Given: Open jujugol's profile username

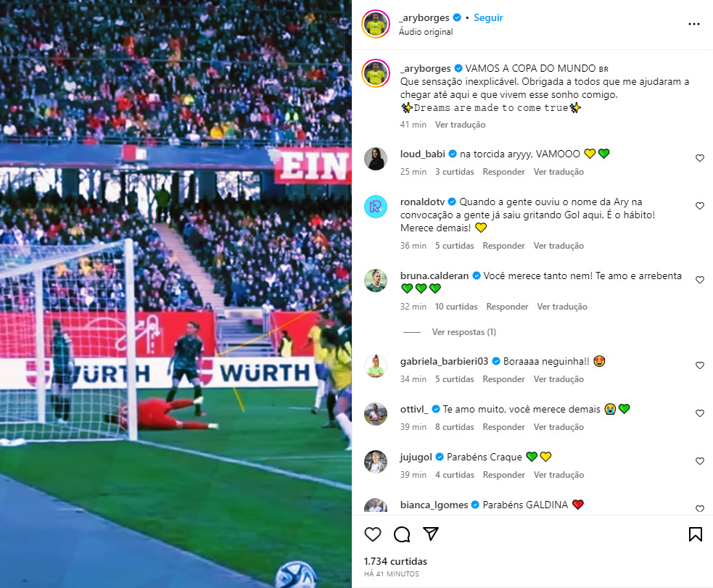Looking at the screenshot, I should pyautogui.click(x=416, y=457).
